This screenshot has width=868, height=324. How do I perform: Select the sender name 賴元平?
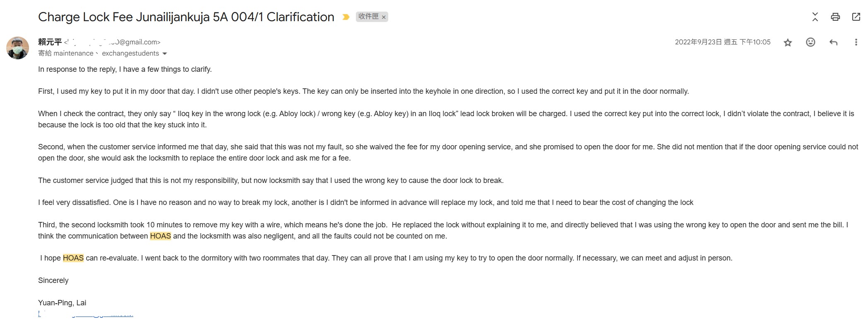pyautogui.click(x=50, y=42)
